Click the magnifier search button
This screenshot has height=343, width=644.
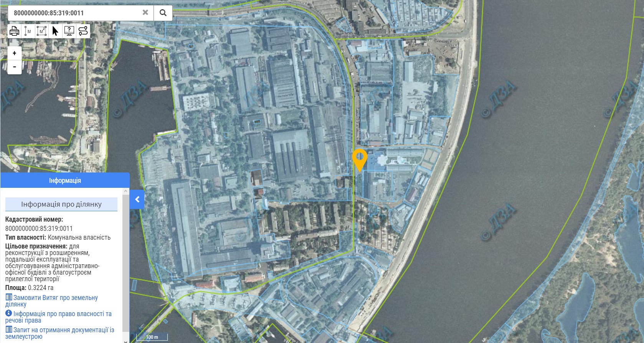(x=163, y=13)
